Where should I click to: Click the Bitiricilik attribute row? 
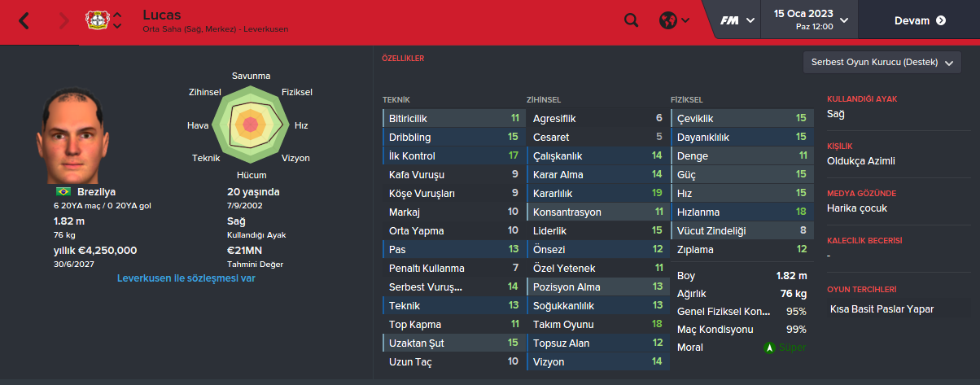(x=453, y=118)
